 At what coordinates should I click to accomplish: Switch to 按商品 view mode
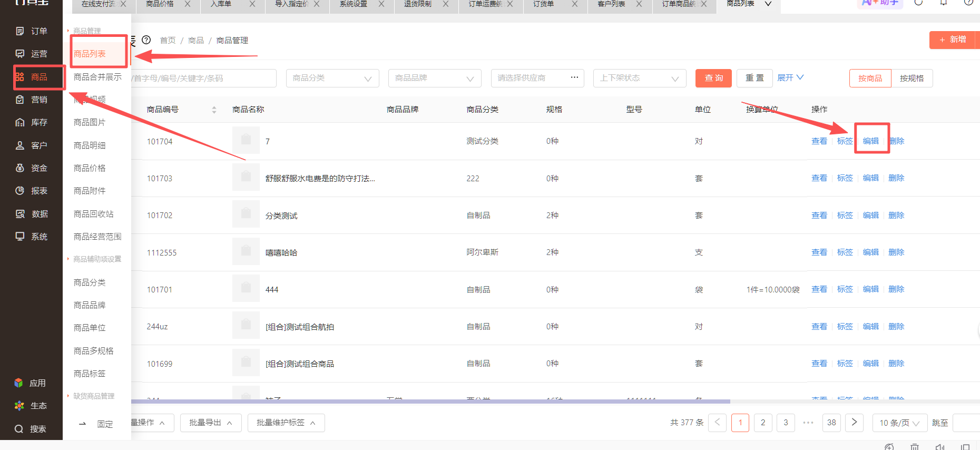click(870, 78)
